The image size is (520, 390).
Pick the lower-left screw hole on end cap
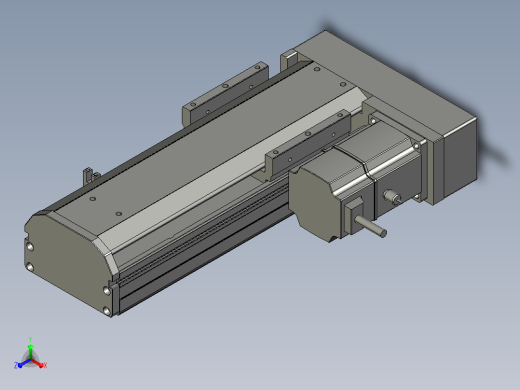pyautogui.click(x=29, y=267)
